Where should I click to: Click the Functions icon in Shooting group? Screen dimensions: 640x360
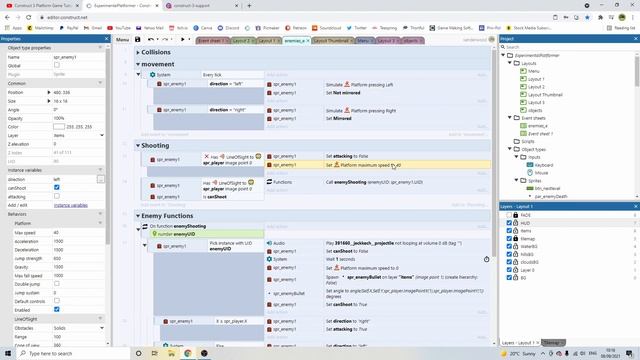point(269,182)
